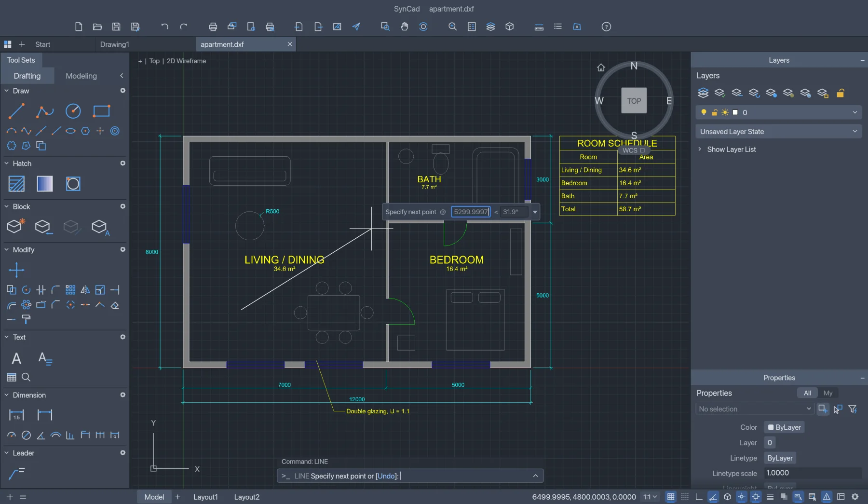This screenshot has height=504, width=868.
Task: Select the Multileader tool
Action: coord(16,474)
